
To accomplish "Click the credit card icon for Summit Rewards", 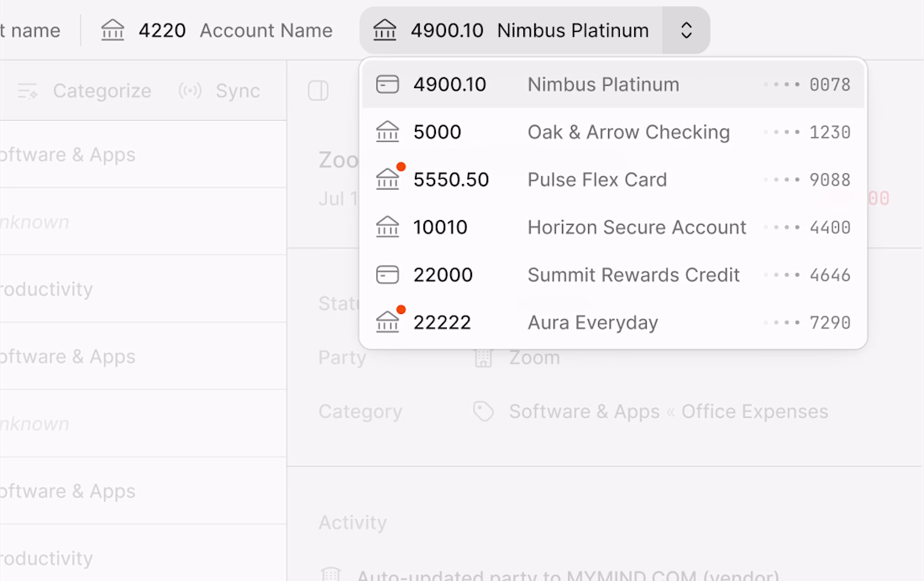I will pyautogui.click(x=387, y=275).
